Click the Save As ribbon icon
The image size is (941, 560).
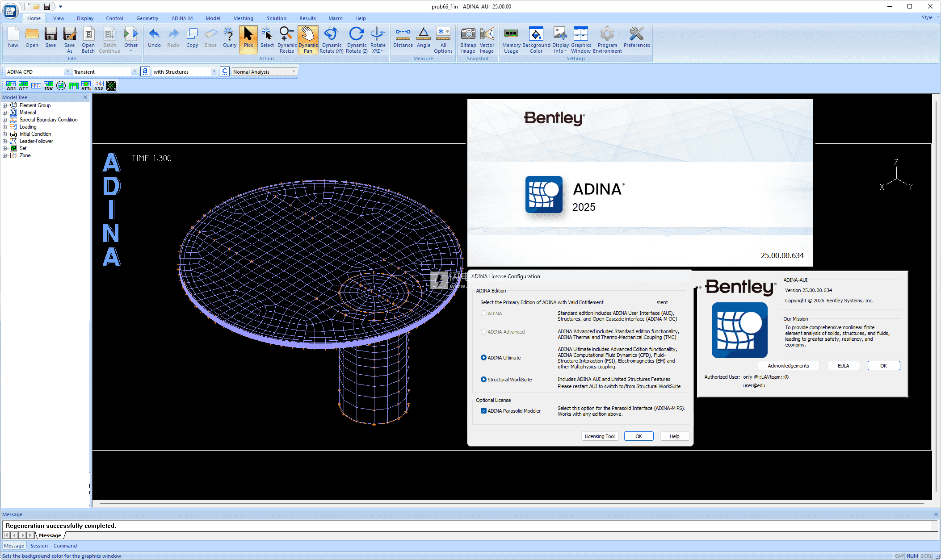point(69,40)
